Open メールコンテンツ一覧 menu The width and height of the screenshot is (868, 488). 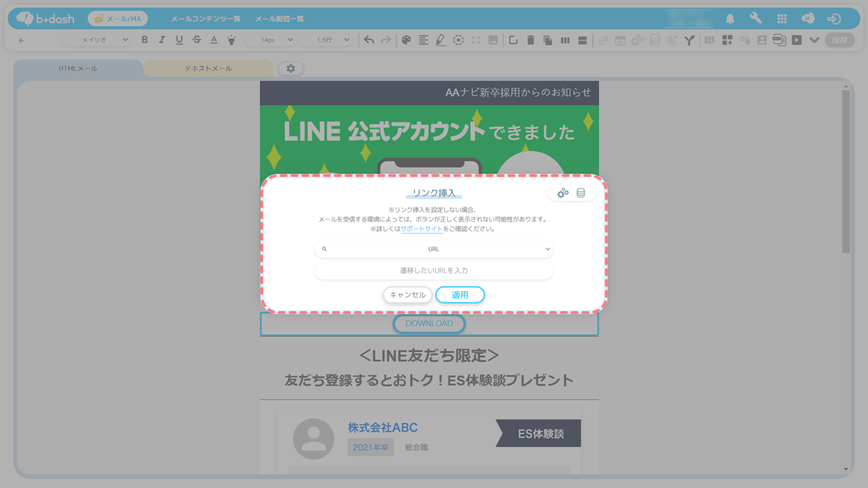(205, 19)
